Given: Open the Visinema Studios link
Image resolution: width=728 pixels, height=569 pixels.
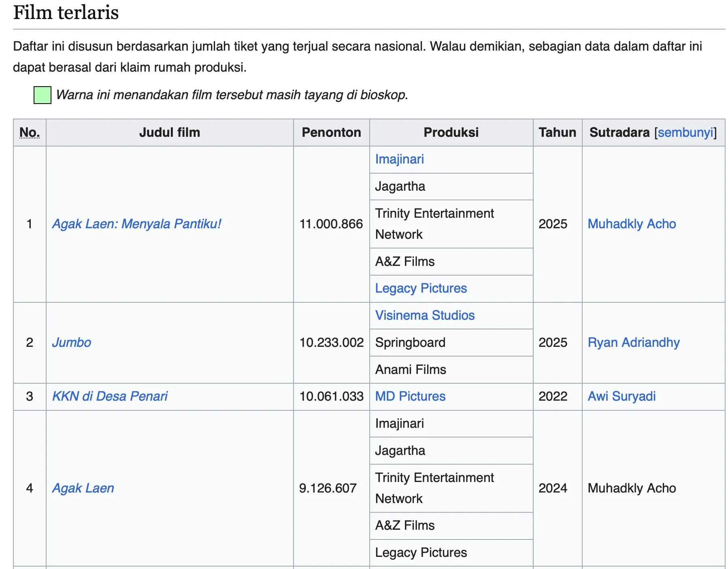Looking at the screenshot, I should [425, 315].
